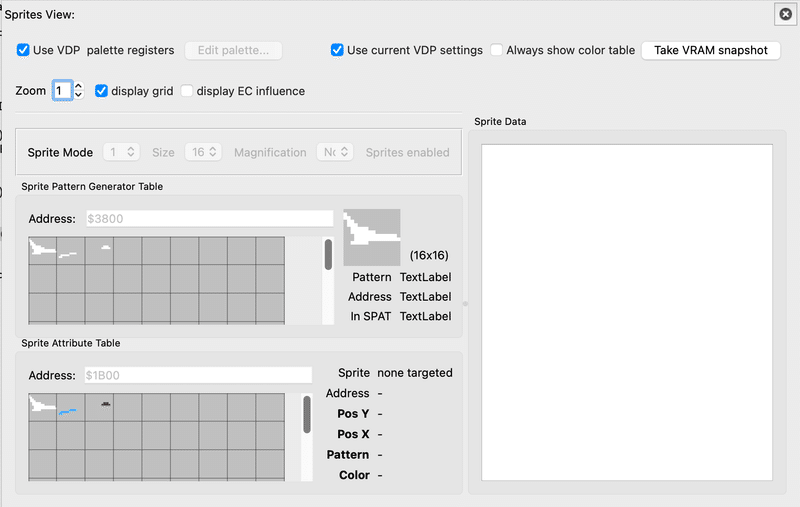This screenshot has width=800, height=507.
Task: Click the 'none targeted' sprite text
Action: click(x=415, y=373)
